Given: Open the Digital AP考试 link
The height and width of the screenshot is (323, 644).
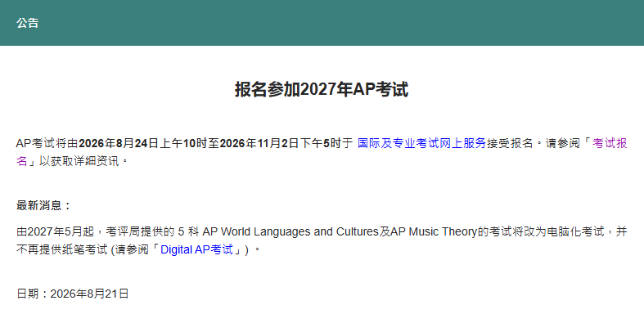Looking at the screenshot, I should click(x=196, y=249).
